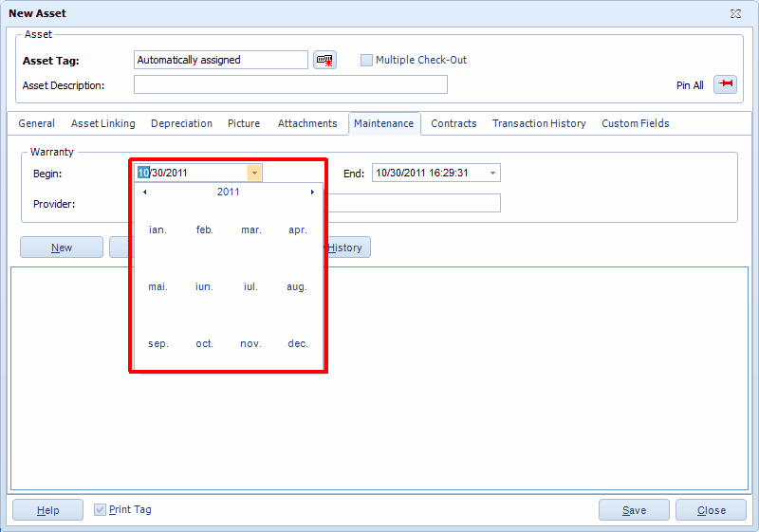Select oct. month in the calendar
This screenshot has height=532, width=759.
click(x=204, y=343)
